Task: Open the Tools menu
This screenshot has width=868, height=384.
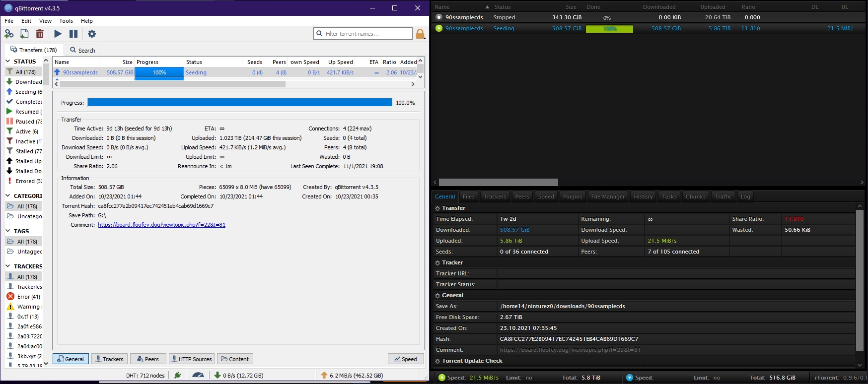Action: (66, 21)
